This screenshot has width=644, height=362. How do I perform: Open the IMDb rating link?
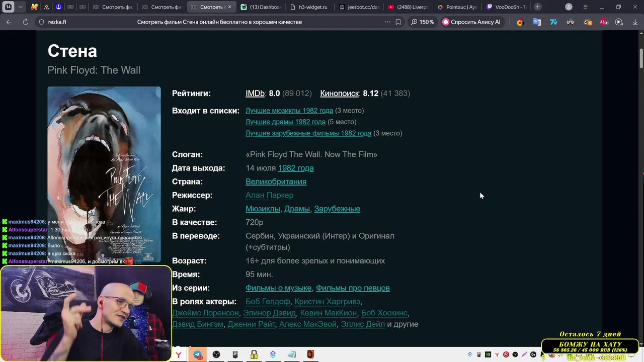pyautogui.click(x=255, y=94)
